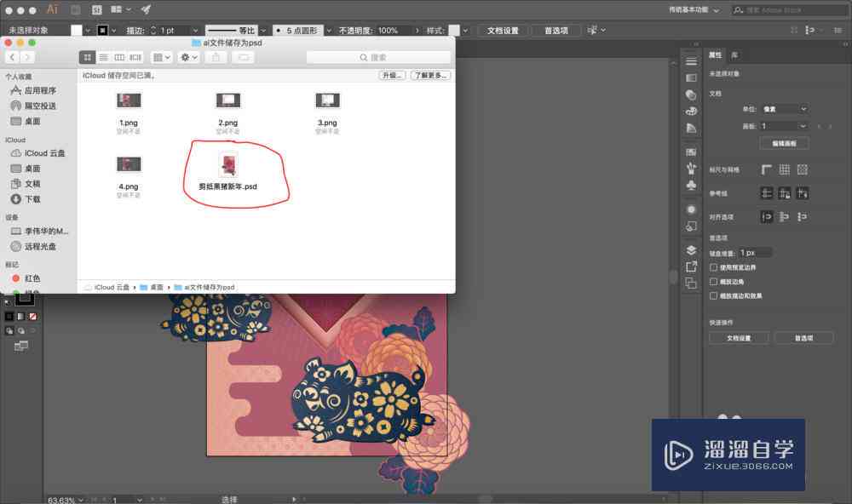Open the Color Guide panel icon
Image resolution: width=852 pixels, height=504 pixels.
[x=691, y=128]
